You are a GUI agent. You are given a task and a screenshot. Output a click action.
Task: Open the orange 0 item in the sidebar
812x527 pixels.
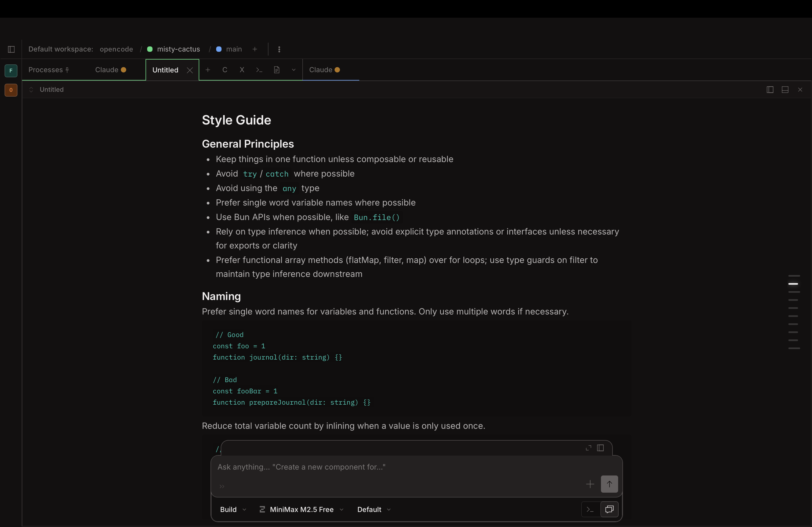pos(11,90)
